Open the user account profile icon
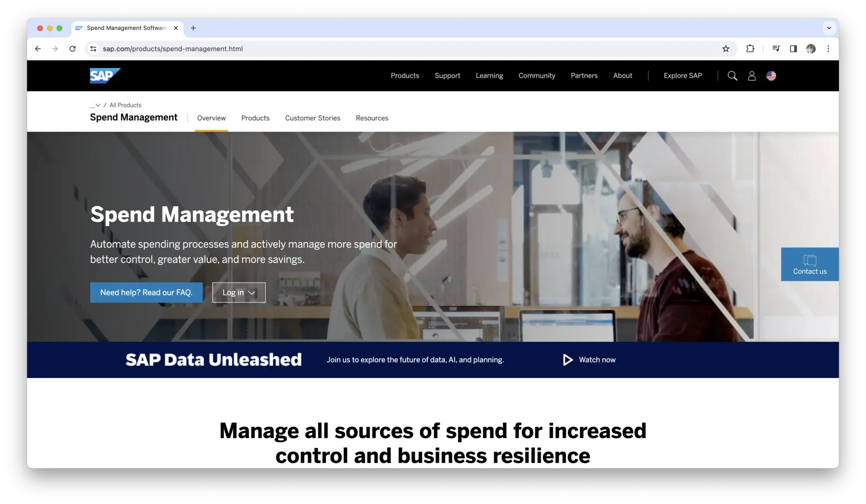This screenshot has width=866, height=504. click(752, 76)
